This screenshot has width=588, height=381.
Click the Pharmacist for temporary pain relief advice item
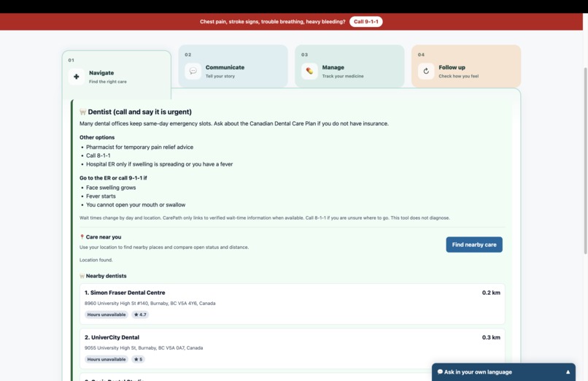pyautogui.click(x=139, y=147)
